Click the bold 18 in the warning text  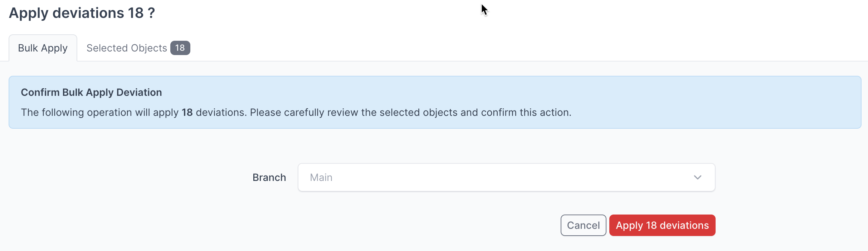pyautogui.click(x=187, y=112)
